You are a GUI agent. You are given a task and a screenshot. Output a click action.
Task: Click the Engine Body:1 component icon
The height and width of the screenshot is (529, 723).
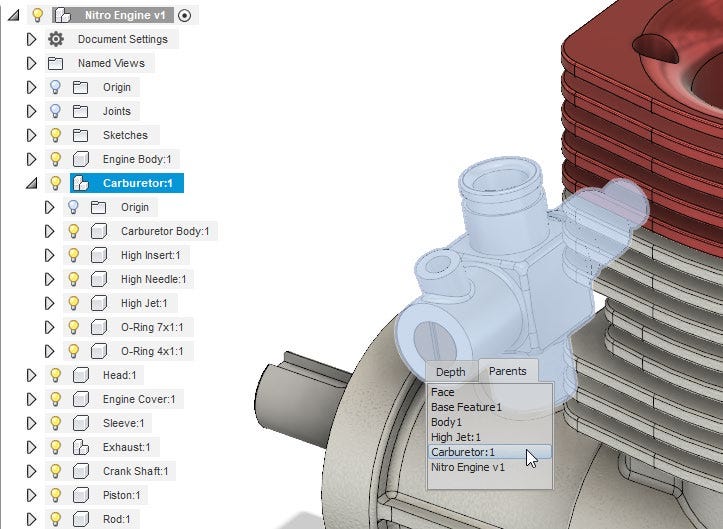coord(81,159)
